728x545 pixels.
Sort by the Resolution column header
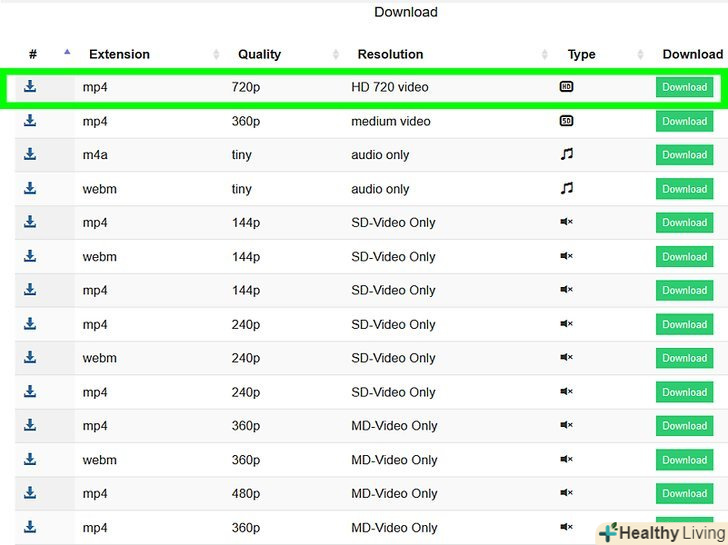click(x=390, y=54)
